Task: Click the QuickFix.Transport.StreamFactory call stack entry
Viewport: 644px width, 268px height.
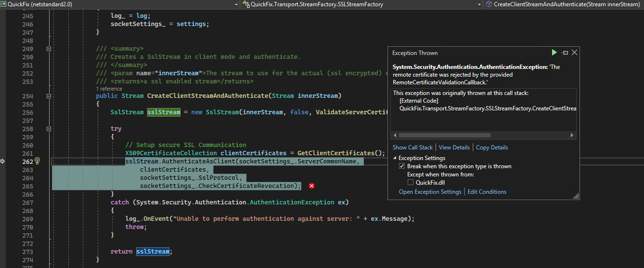Action: pos(488,108)
